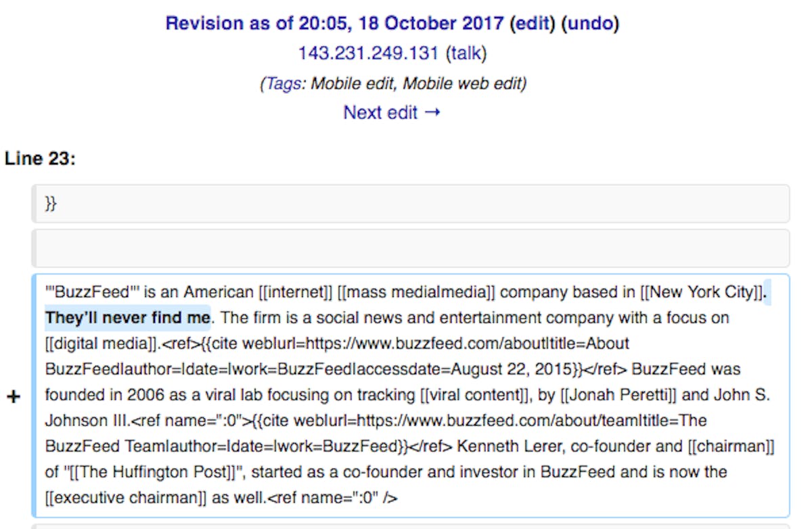Click the plus marker beside the added paragraph

coord(13,397)
